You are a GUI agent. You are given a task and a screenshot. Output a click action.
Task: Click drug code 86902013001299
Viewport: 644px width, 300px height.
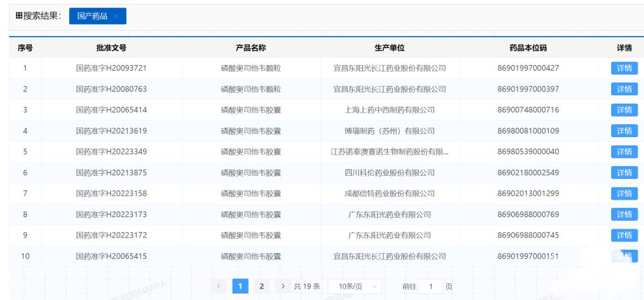coord(528,193)
